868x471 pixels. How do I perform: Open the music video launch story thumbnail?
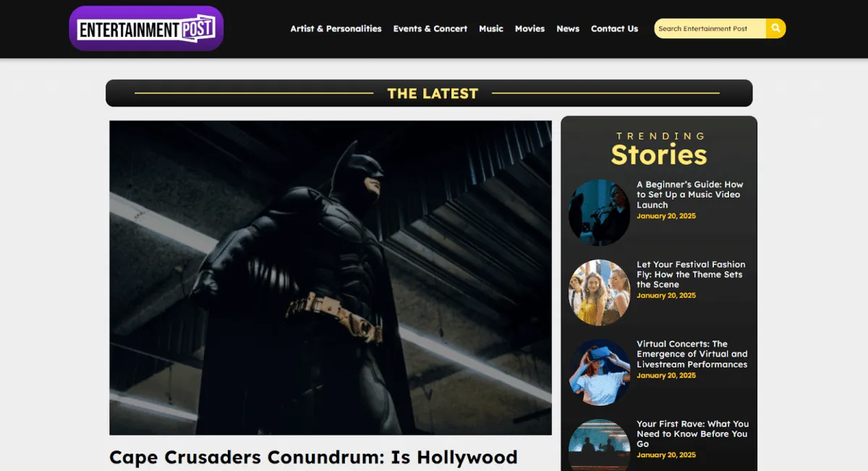600,213
